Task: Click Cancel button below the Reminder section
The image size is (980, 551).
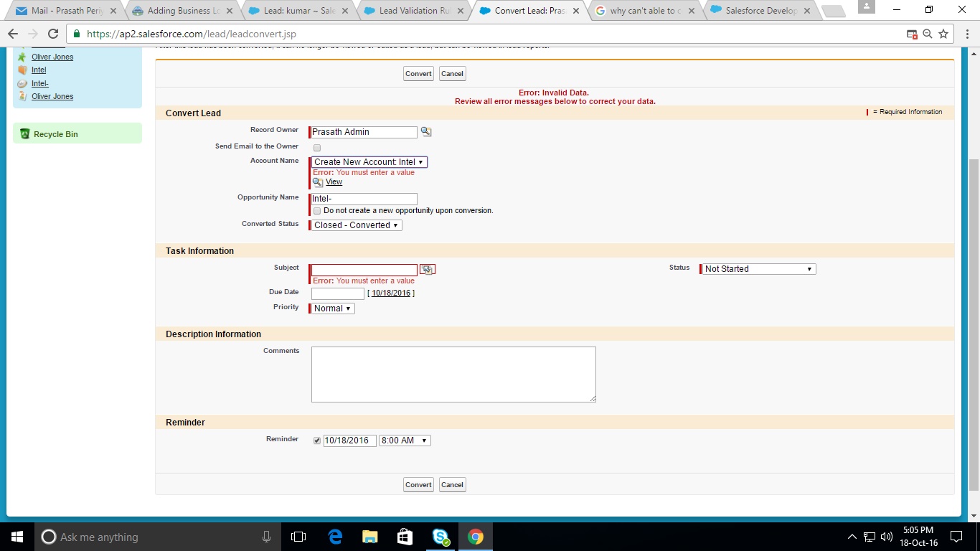Action: pyautogui.click(x=452, y=485)
